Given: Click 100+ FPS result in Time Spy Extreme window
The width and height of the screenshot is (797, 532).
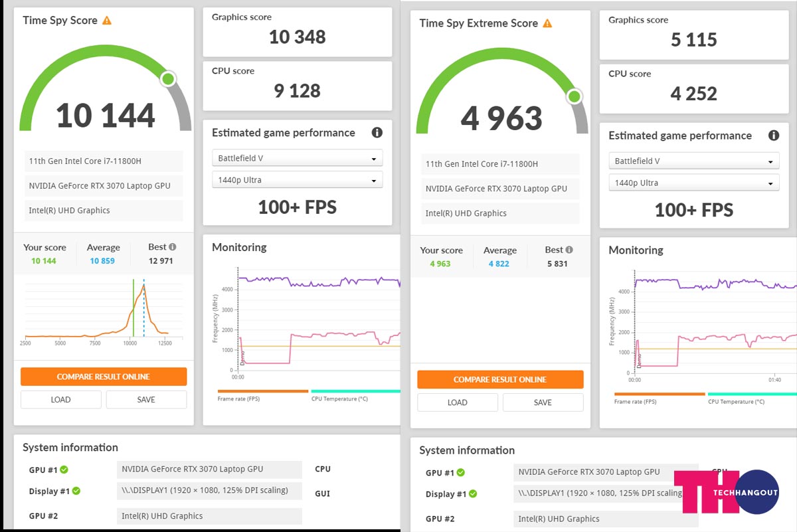Looking at the screenshot, I should pos(694,210).
